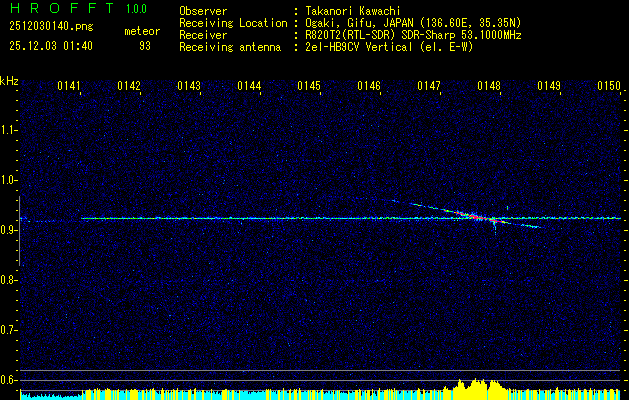Select the 0.9 frequency axis label
Viewport: 629px width, 400px height.
(9, 230)
